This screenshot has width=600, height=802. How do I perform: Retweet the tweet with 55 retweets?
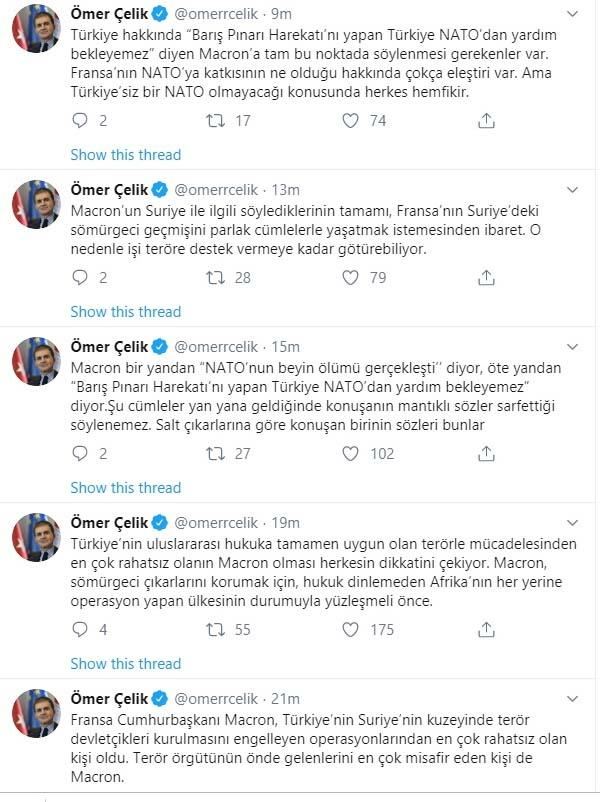(213, 630)
